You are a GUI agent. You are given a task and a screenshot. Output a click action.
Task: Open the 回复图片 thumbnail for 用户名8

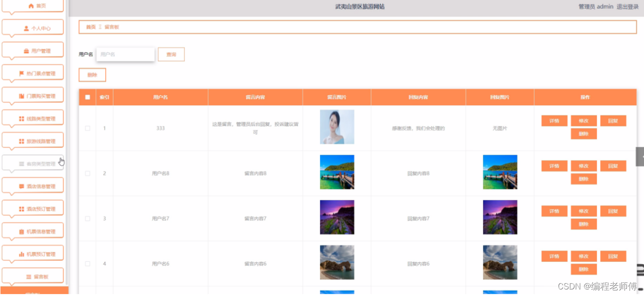tap(500, 172)
